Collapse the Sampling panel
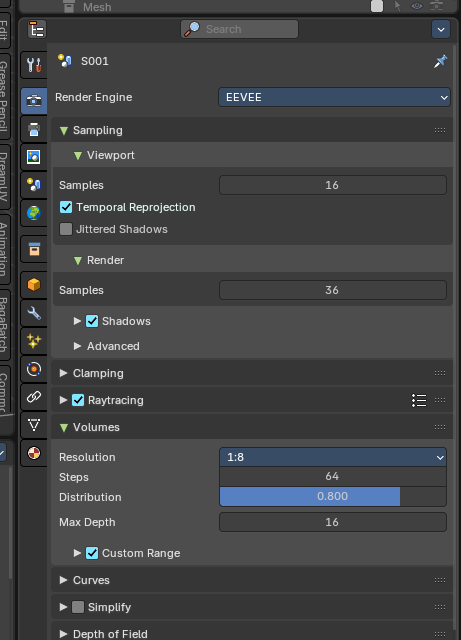 (x=64, y=131)
